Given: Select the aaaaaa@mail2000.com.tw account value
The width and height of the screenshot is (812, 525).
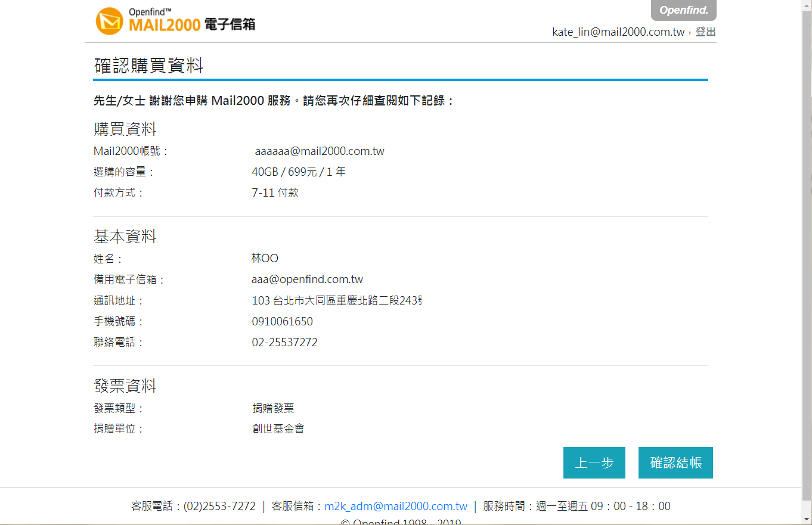Looking at the screenshot, I should coord(320,151).
